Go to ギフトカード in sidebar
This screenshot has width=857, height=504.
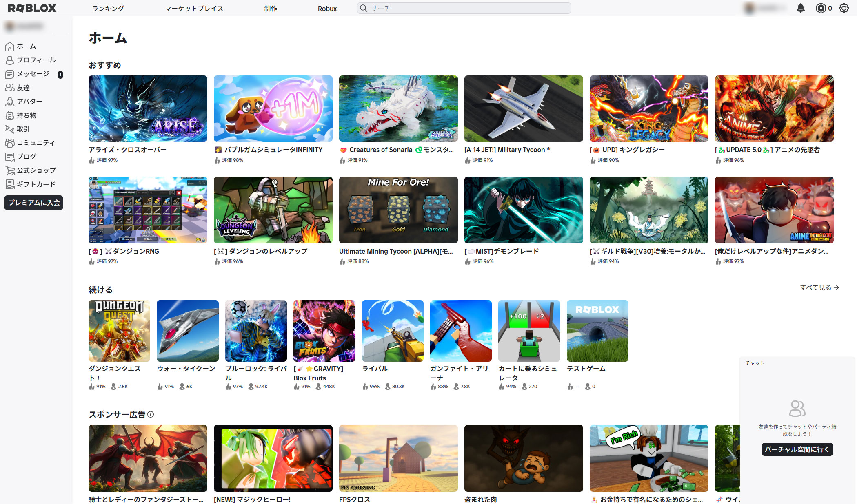point(36,184)
